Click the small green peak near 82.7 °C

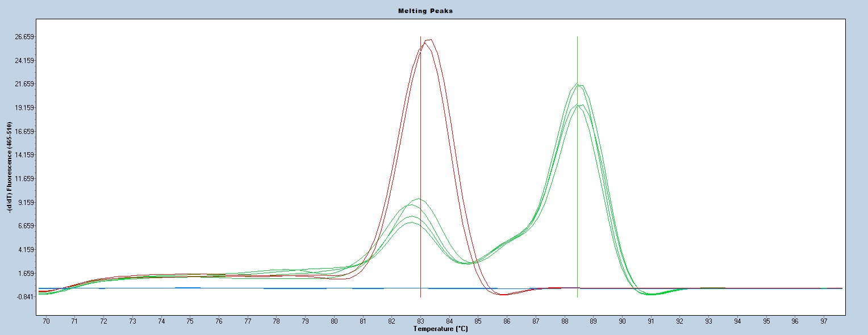[412, 206]
